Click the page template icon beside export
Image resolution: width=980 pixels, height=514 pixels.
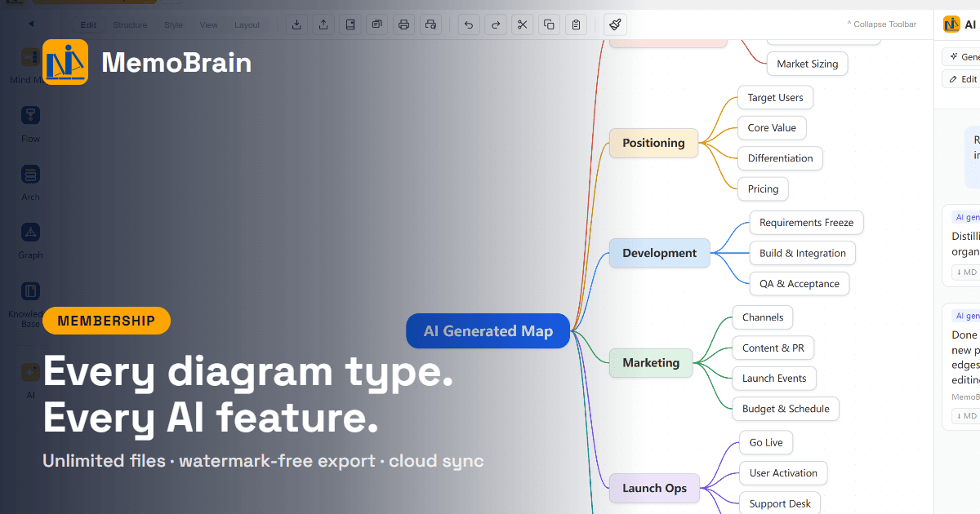click(350, 24)
